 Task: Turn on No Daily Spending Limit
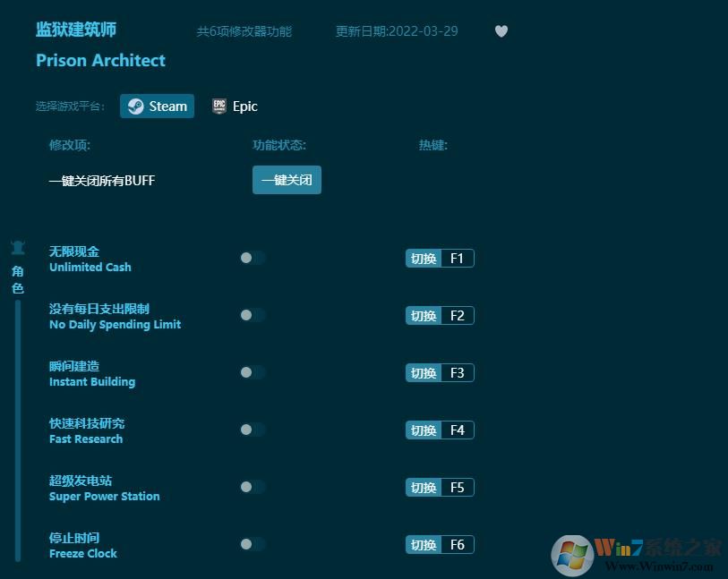point(252,315)
